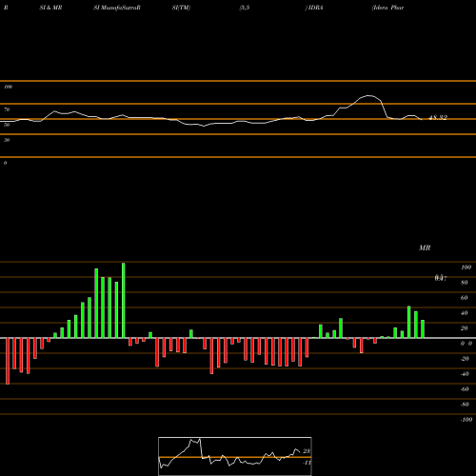The width and height of the screenshot is (476, 476).
Task: Click the '(5,5' parameter text
Action: (245, 8)
